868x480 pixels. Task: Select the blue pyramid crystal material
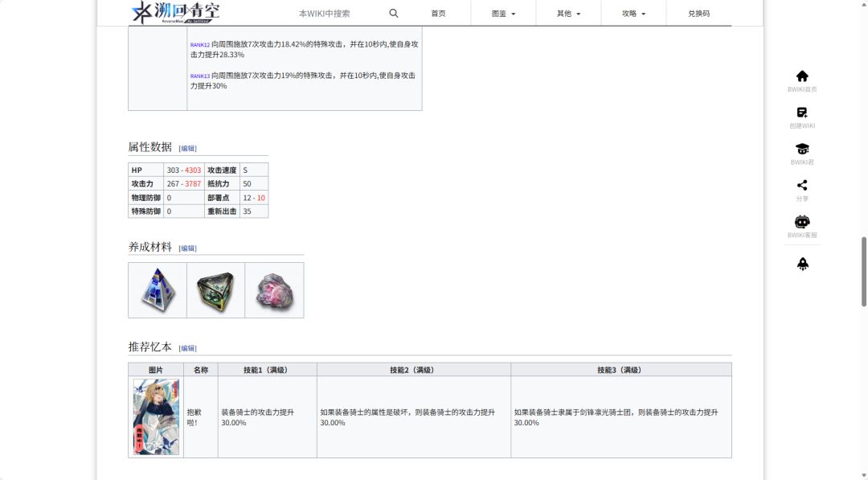point(158,290)
